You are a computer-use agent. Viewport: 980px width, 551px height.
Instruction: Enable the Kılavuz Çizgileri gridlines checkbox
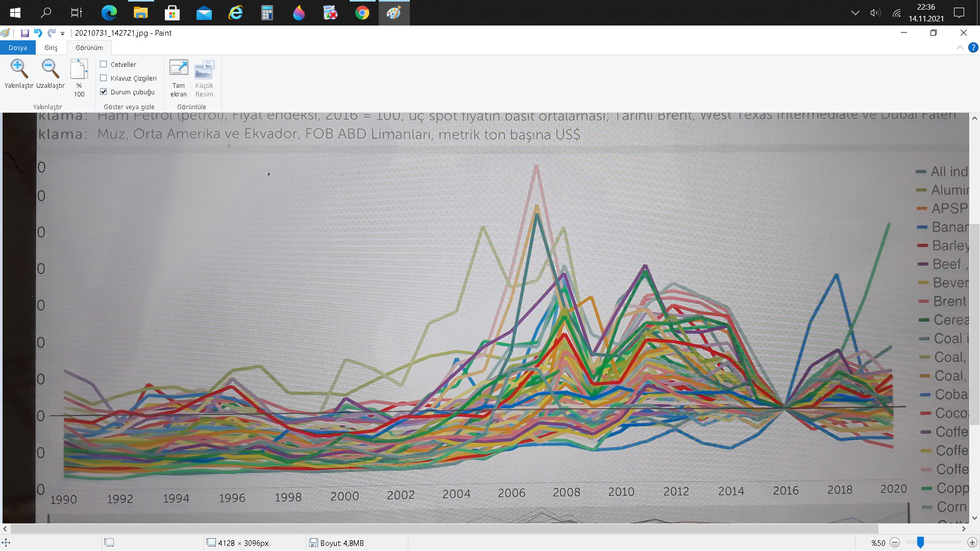coord(104,78)
